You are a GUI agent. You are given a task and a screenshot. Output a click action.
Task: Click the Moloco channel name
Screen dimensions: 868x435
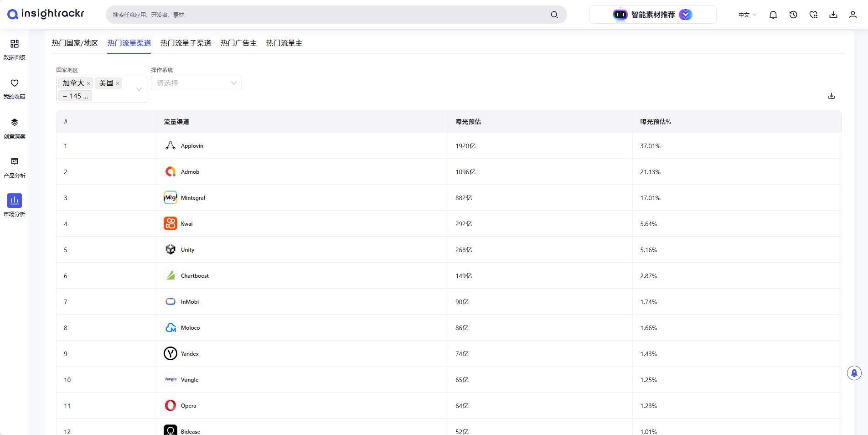(x=190, y=328)
